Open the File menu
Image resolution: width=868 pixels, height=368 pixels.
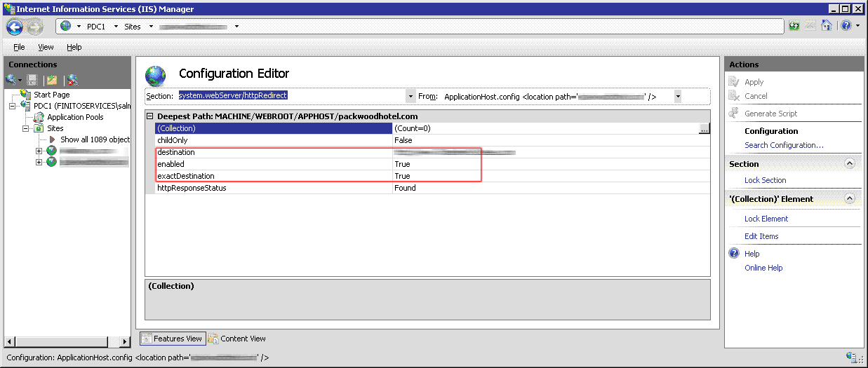(19, 47)
